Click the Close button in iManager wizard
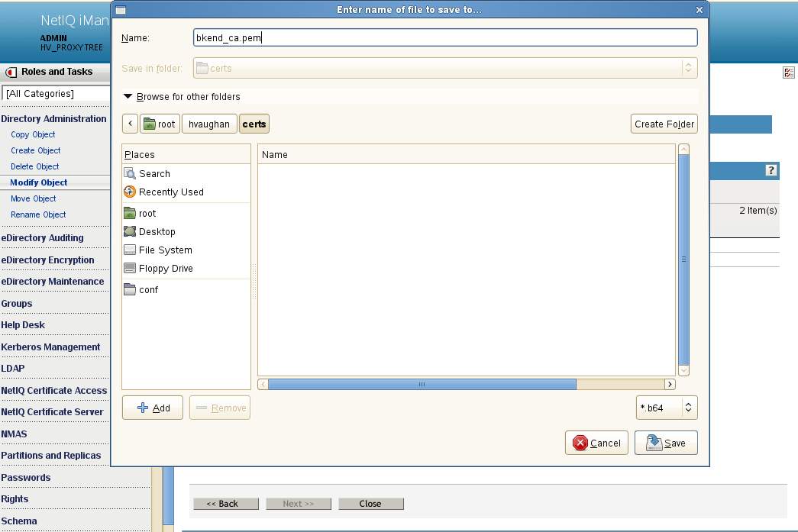 (371, 504)
